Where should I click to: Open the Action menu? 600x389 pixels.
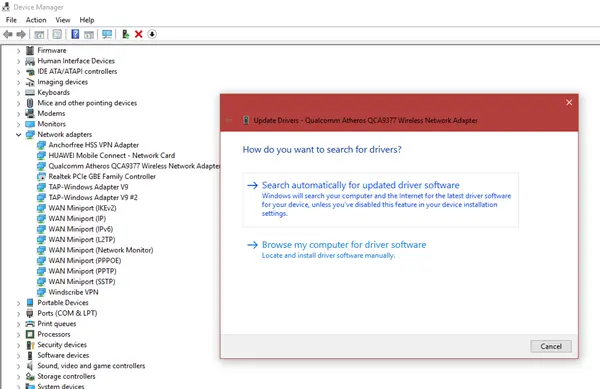point(36,20)
